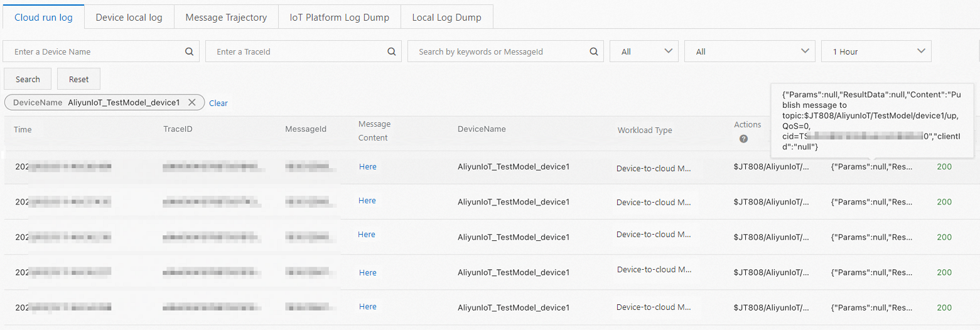Open the first row's Here message content link
The image size is (980, 330).
click(x=367, y=167)
